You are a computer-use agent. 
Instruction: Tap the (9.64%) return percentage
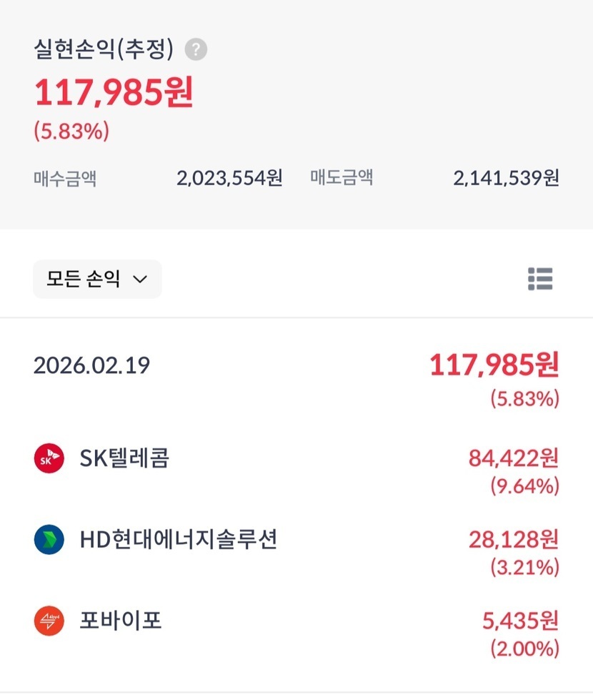pos(524,486)
